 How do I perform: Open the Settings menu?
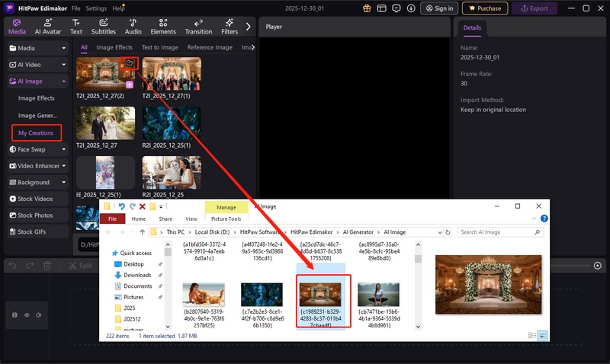coord(96,8)
